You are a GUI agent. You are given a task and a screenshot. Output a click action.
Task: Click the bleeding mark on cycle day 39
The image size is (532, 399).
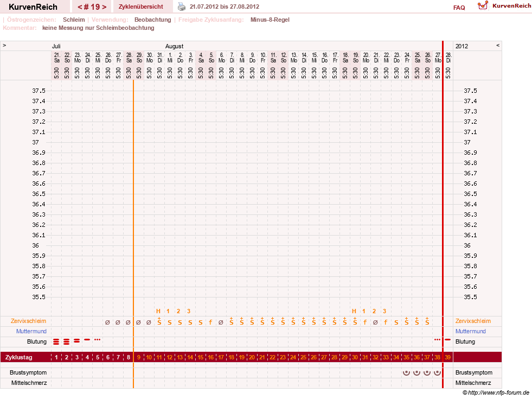tap(448, 340)
